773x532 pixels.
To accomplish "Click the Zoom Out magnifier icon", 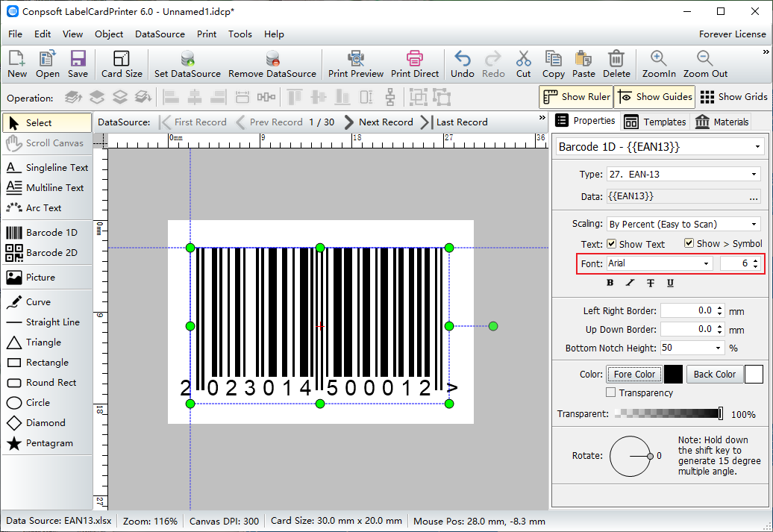I will click(x=705, y=64).
